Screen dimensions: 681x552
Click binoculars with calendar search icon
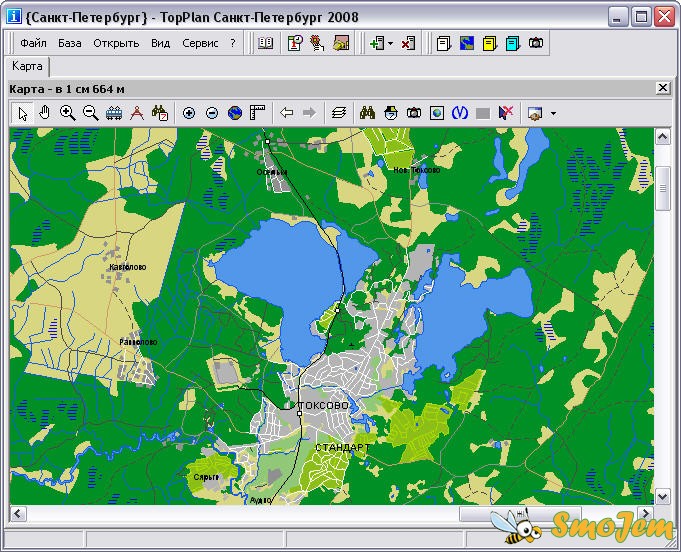pyautogui.click(x=160, y=113)
